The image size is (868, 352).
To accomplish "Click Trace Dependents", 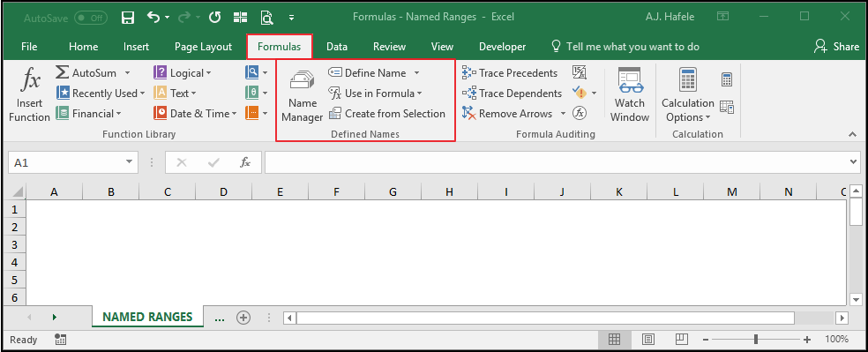I will coord(512,93).
